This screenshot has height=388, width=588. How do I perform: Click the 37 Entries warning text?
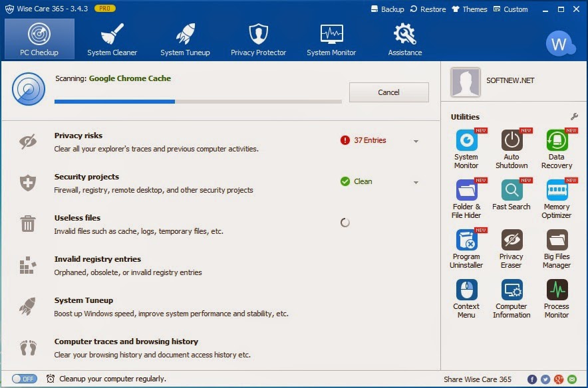[370, 140]
